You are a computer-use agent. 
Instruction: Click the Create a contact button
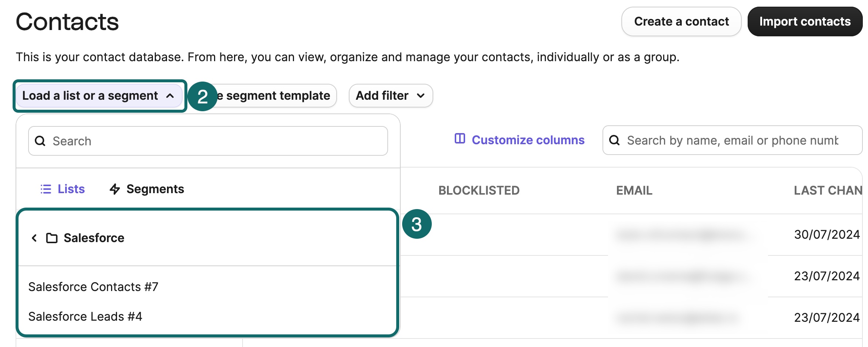[x=681, y=22]
